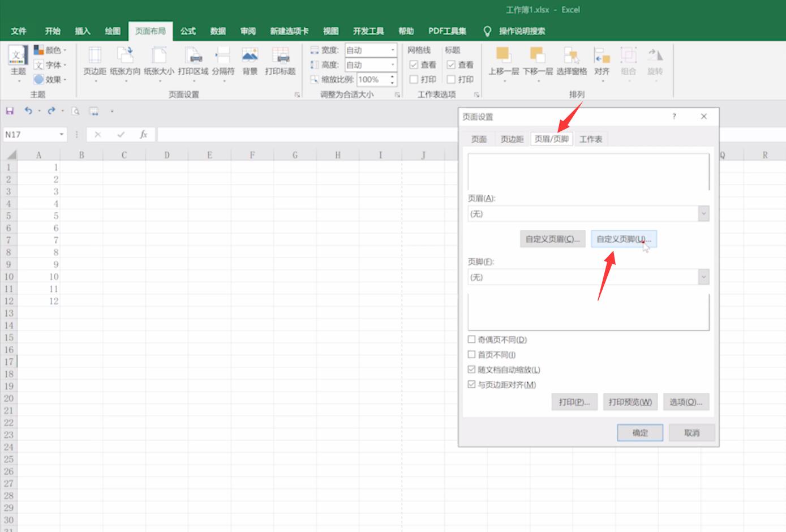Switch to the Page (页面) dialog tab
The height and width of the screenshot is (532, 786).
click(x=479, y=139)
